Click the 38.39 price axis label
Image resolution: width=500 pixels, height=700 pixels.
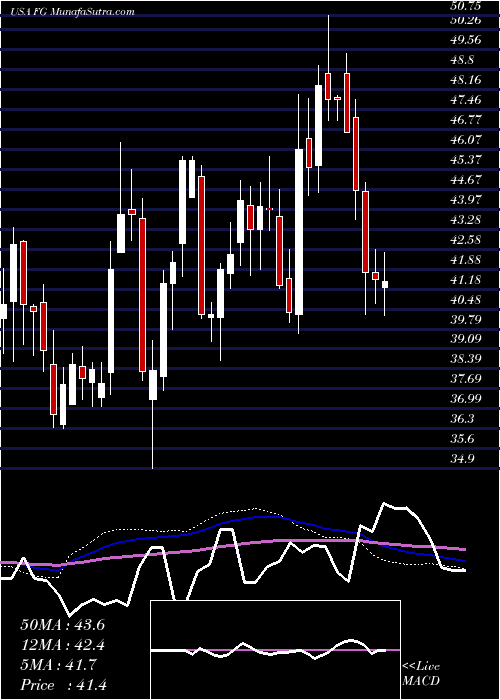pyautogui.click(x=465, y=359)
